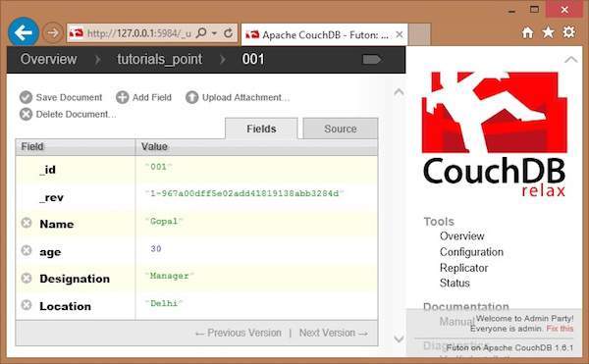Delete the Designation field using its x icon
The width and height of the screenshot is (589, 364).
[x=27, y=278]
